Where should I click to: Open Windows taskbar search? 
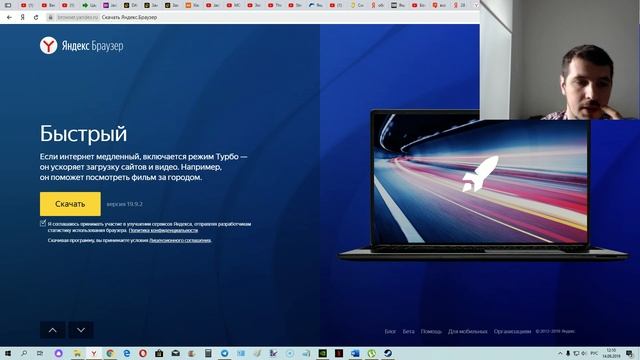[24, 353]
